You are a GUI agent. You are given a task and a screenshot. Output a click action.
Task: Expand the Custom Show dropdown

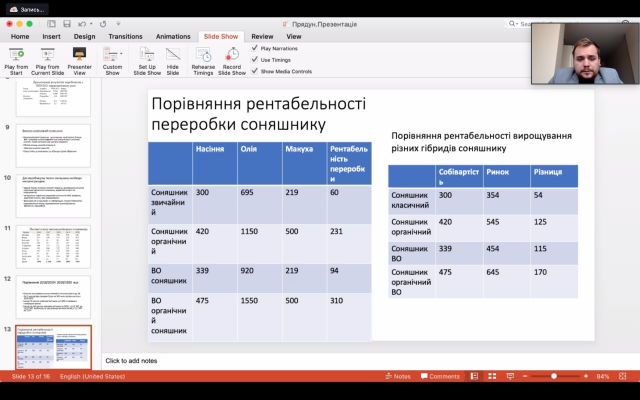pyautogui.click(x=112, y=60)
